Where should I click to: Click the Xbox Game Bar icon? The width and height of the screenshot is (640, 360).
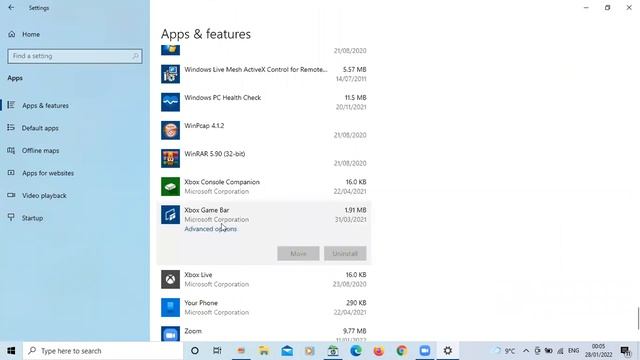tap(170, 215)
